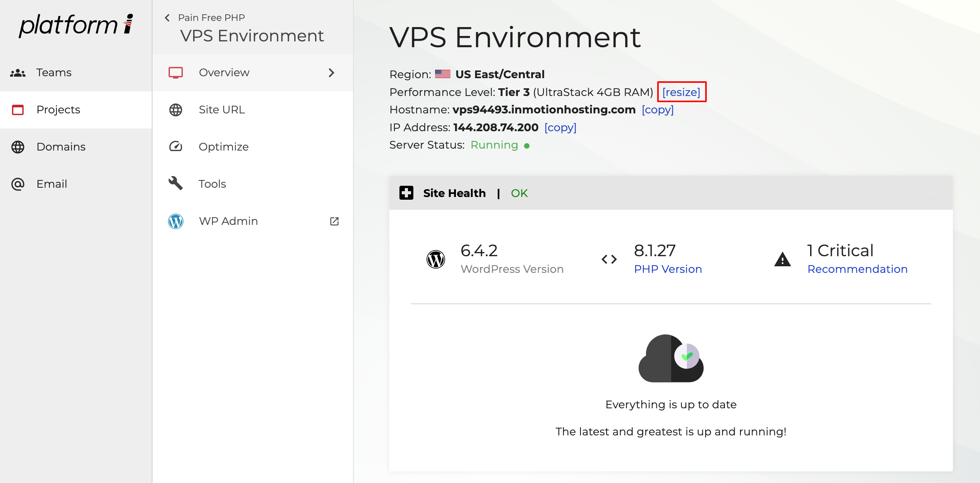The image size is (980, 483).
Task: Click the Email at-sign icon
Action: click(x=18, y=184)
